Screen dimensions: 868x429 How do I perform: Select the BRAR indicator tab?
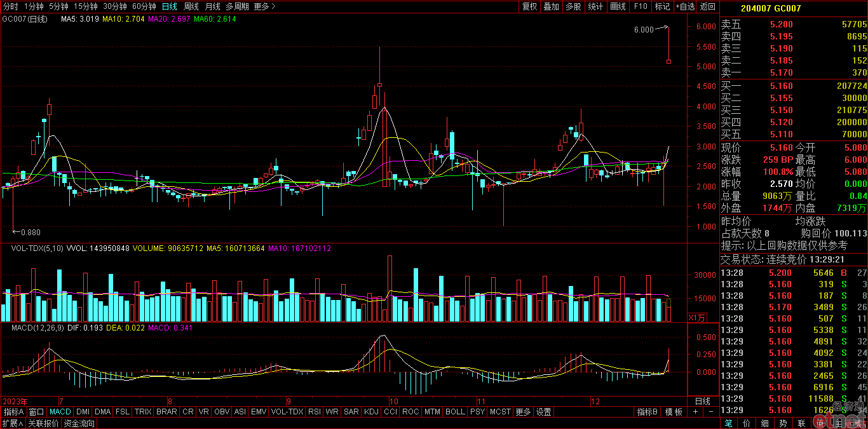166,412
